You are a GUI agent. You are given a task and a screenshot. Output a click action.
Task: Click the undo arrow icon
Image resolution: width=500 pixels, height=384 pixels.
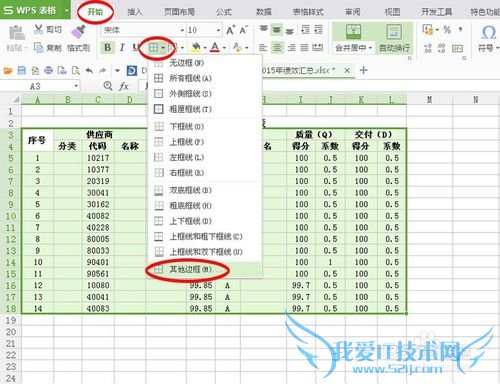point(89,70)
